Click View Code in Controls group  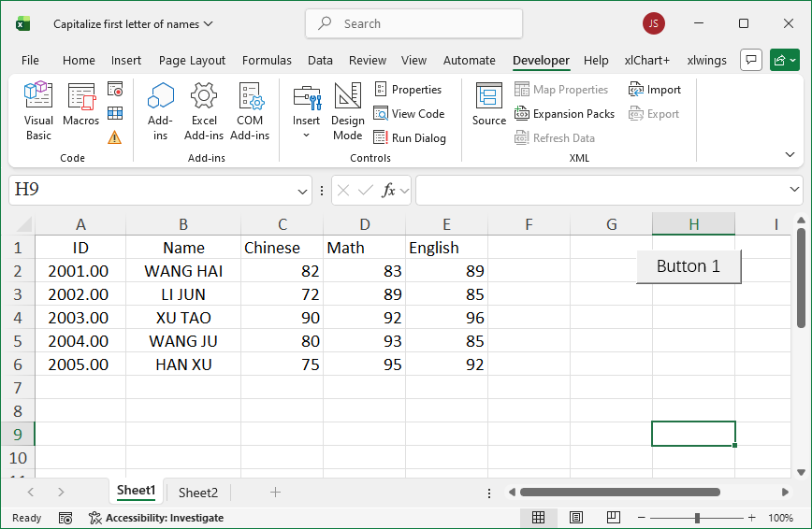click(409, 114)
